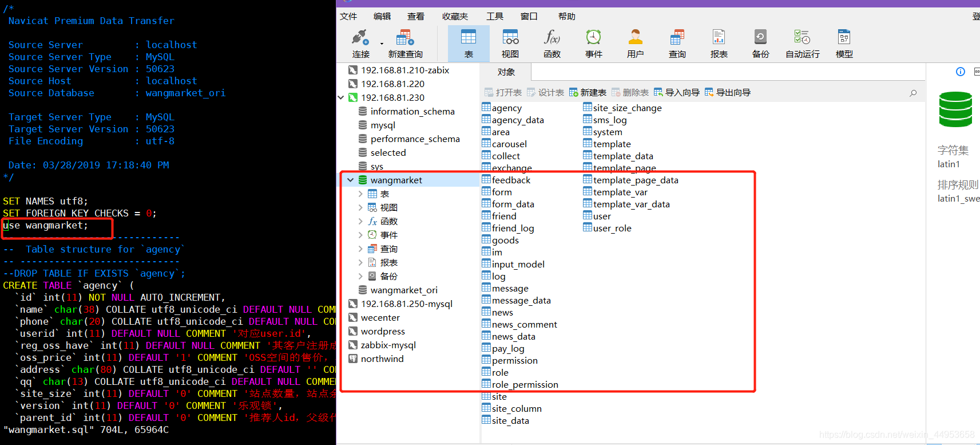Select the wordpress connection
Screen dimensions: 980x445
point(383,331)
